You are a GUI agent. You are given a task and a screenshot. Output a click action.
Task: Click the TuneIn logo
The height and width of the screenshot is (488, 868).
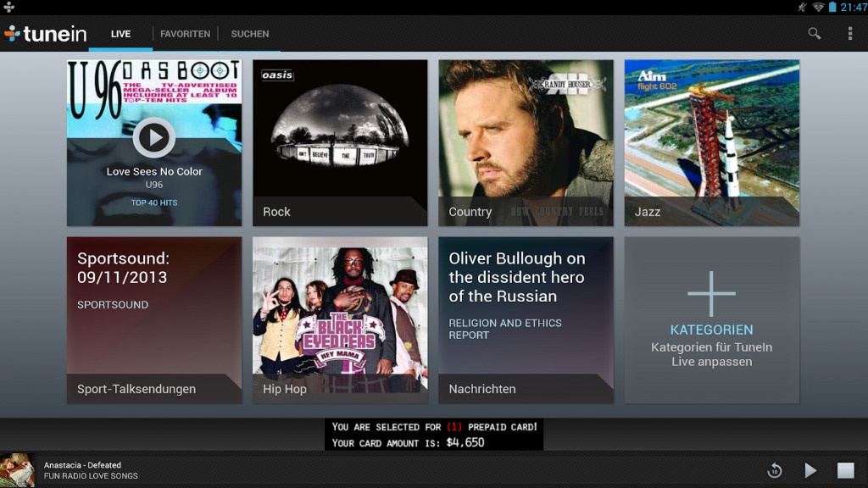[x=46, y=34]
